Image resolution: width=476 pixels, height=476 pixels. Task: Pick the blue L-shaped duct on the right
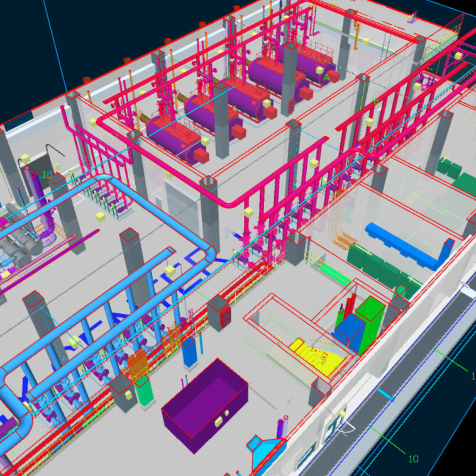point(410,246)
